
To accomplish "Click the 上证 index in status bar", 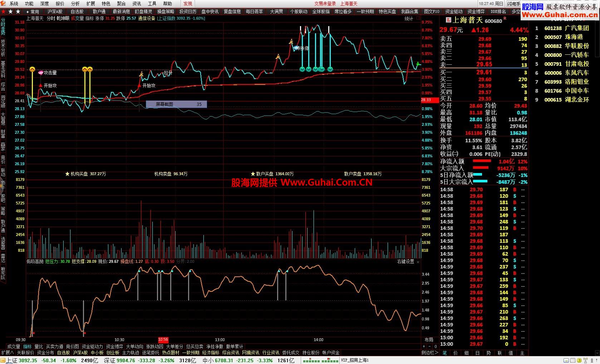I will point(12,360).
